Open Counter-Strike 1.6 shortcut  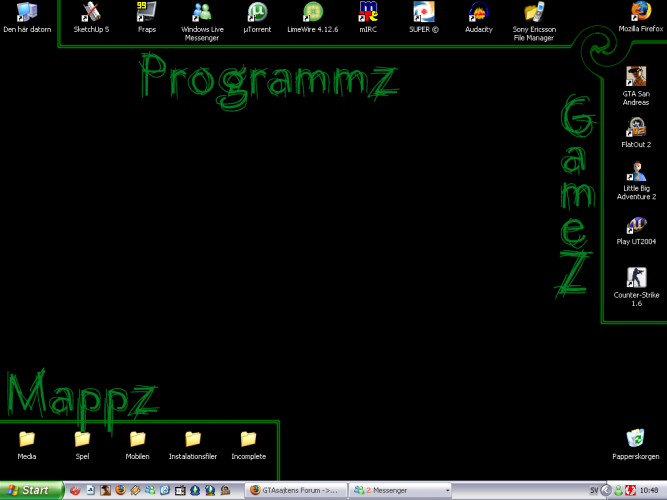click(636, 277)
